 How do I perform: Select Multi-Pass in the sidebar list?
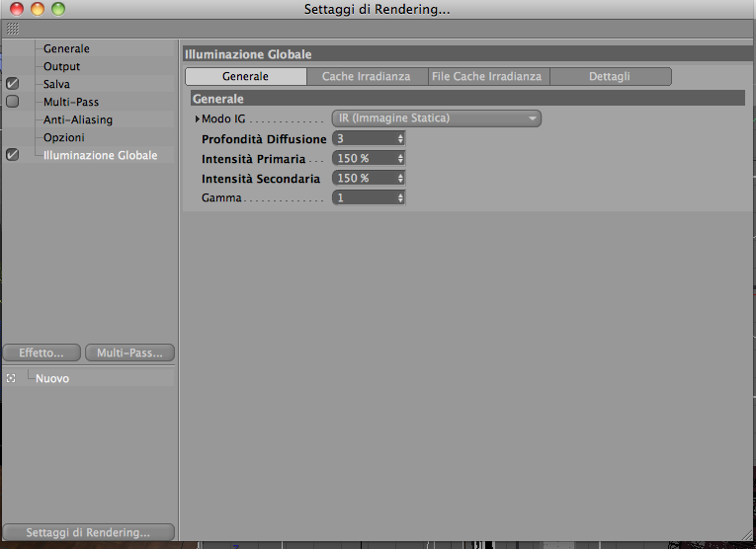point(71,102)
